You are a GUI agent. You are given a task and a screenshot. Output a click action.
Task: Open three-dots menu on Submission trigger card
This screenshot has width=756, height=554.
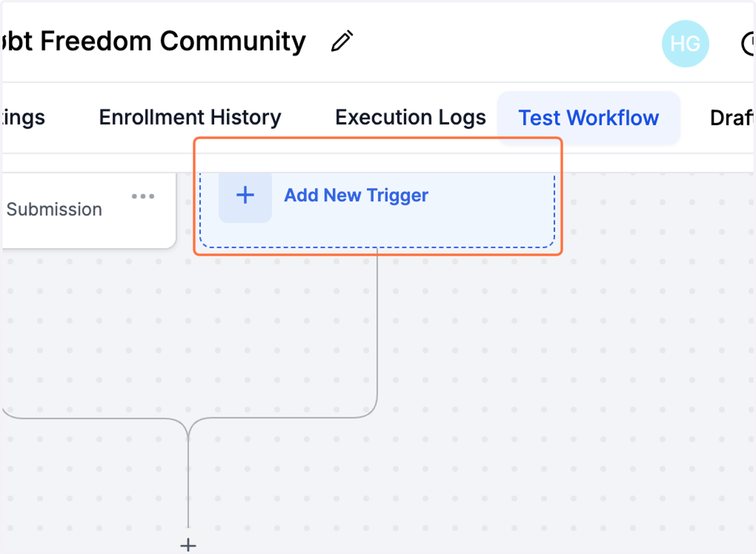click(143, 196)
